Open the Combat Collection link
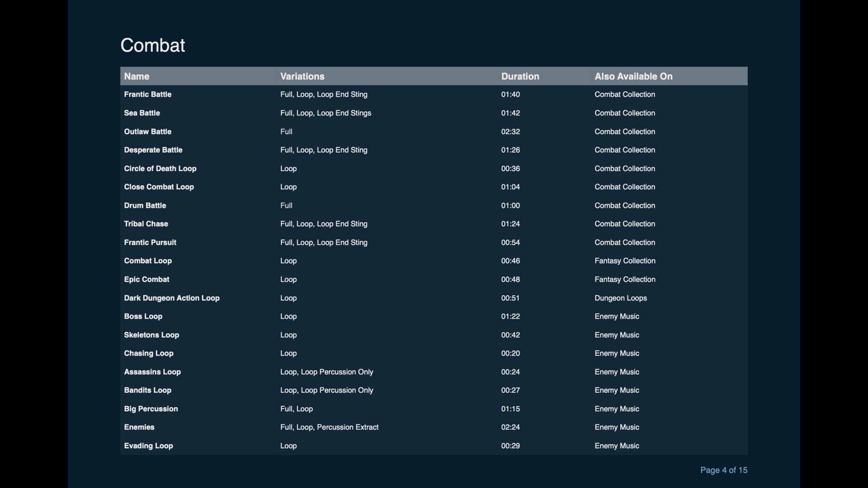868x488 pixels. 625,94
